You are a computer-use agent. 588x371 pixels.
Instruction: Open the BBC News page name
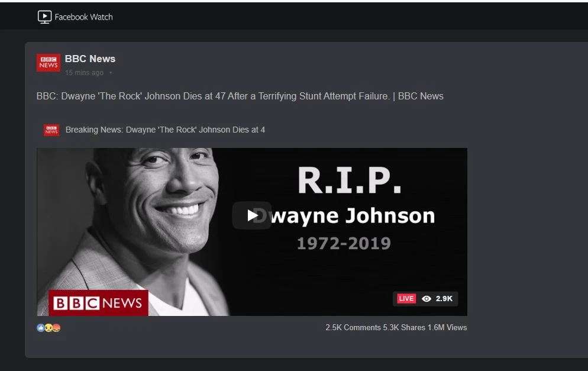(x=90, y=59)
